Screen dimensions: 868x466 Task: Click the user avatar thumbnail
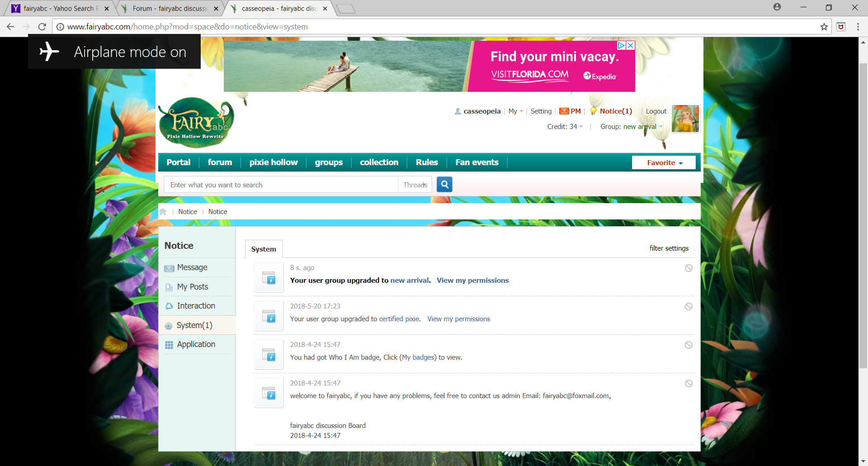pyautogui.click(x=685, y=119)
